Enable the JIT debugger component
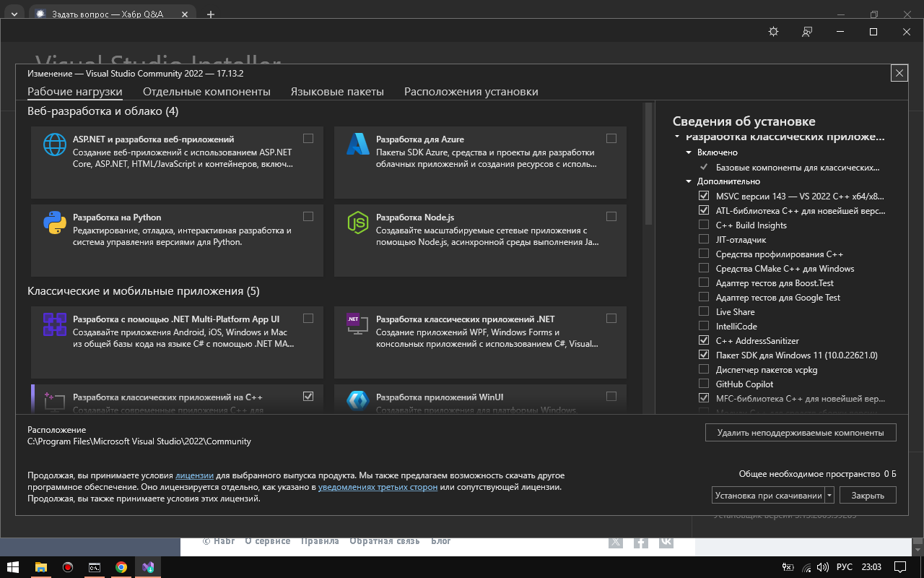924x578 pixels. click(x=704, y=239)
